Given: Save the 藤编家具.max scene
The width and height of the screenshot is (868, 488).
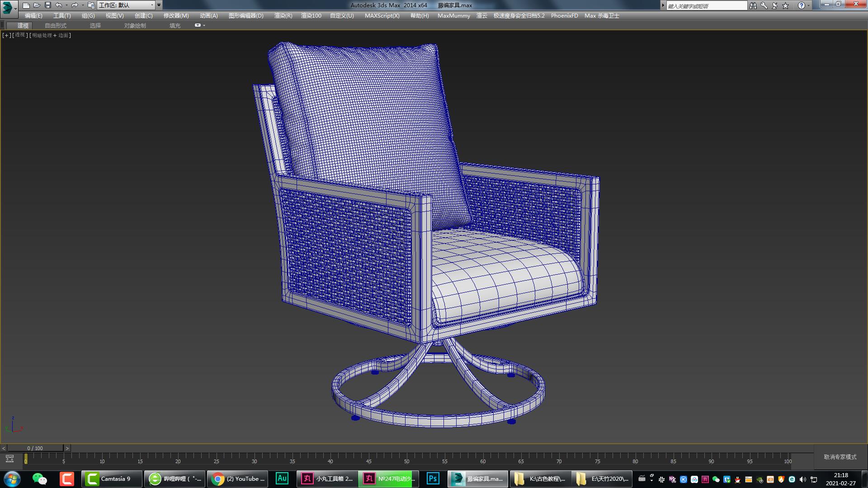Looking at the screenshot, I should tap(47, 5).
